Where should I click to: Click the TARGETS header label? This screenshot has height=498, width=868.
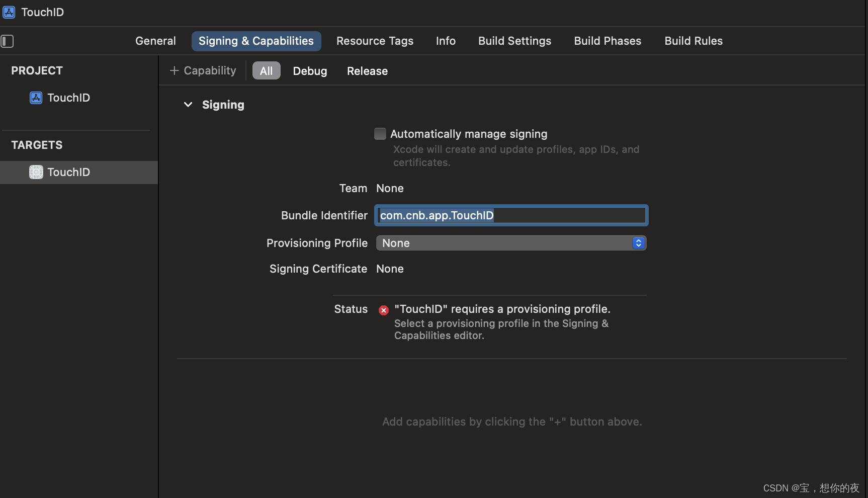tap(37, 145)
